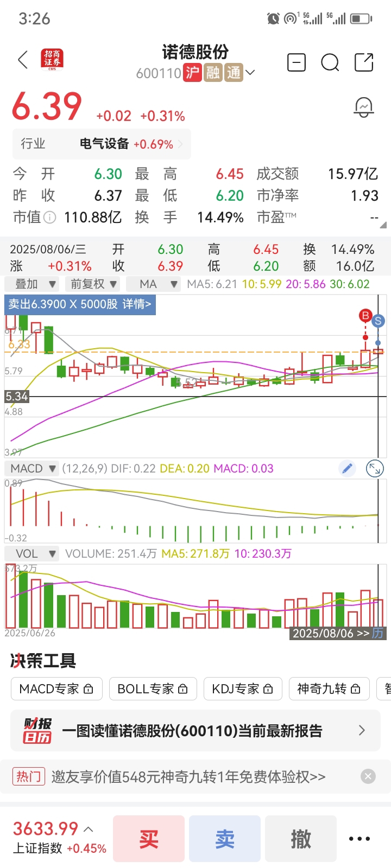Click the pencil edit icon for MACD
Viewport: 391px width, 868px height.
click(347, 468)
